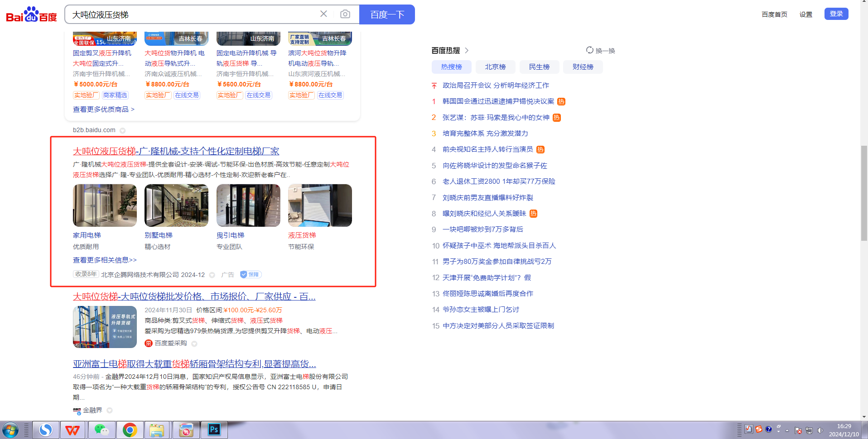Open WPS Office from the taskbar
Image resolution: width=868 pixels, height=439 pixels.
pyautogui.click(x=72, y=429)
